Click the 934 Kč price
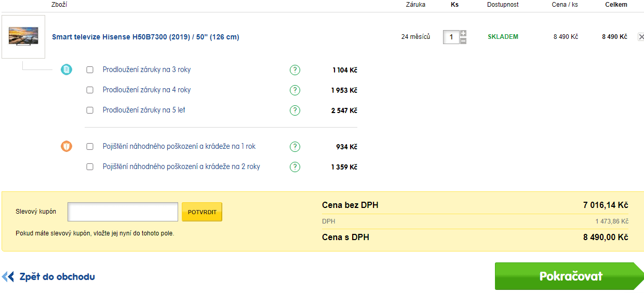Image resolution: width=644 pixels, height=293 pixels. pos(346,147)
